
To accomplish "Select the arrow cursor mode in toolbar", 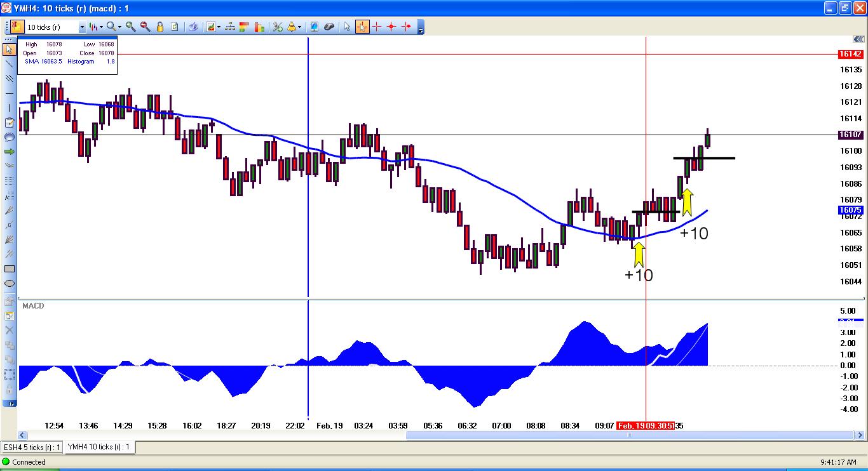I will tap(347, 27).
